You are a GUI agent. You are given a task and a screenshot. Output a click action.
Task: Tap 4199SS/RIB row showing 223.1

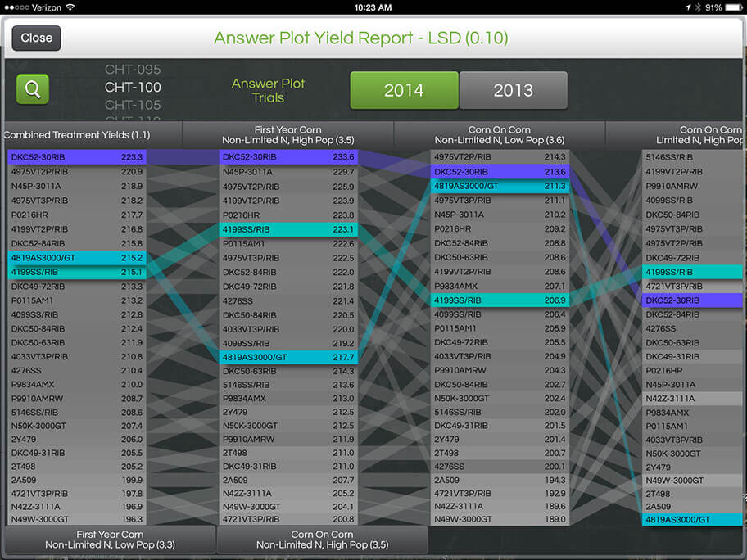tap(287, 229)
